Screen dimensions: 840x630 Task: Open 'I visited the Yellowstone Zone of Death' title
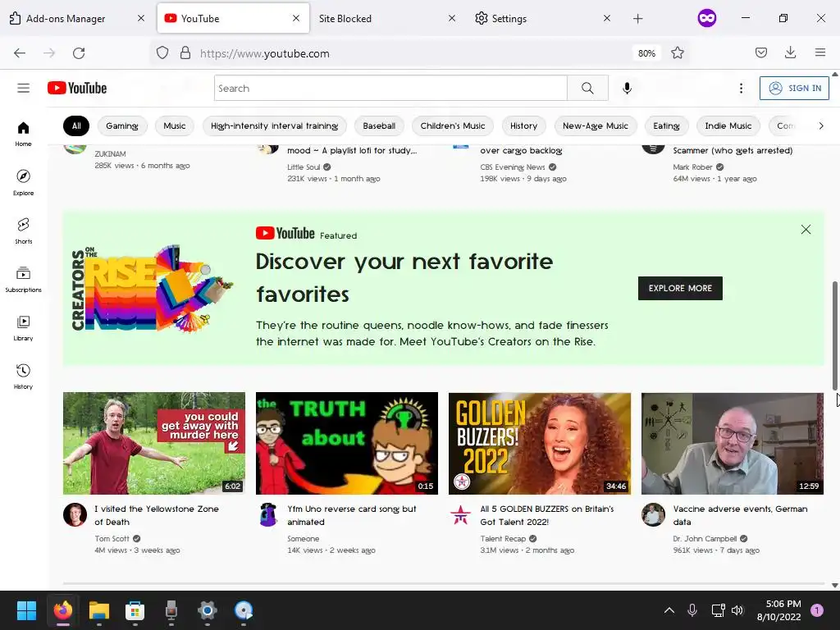coord(157,515)
